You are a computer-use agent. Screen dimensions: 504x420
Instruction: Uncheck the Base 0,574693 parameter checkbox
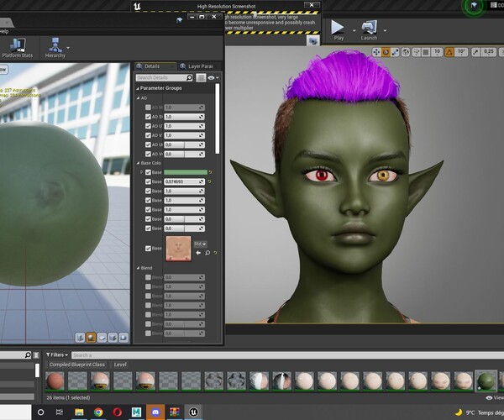click(x=148, y=181)
